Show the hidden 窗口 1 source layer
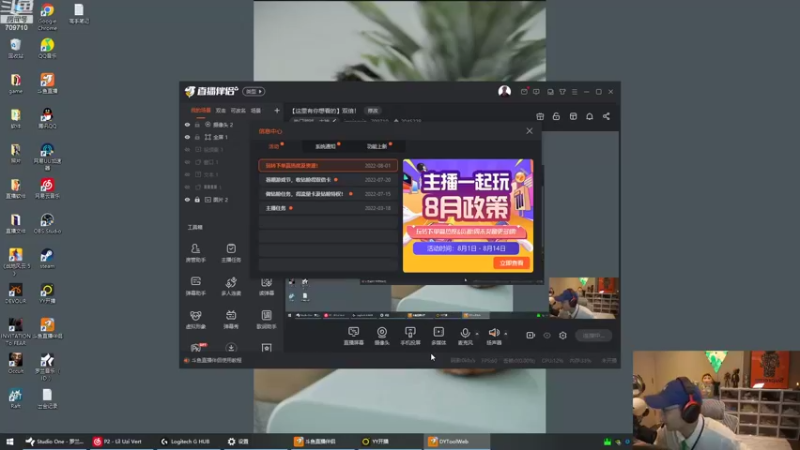 187,162
